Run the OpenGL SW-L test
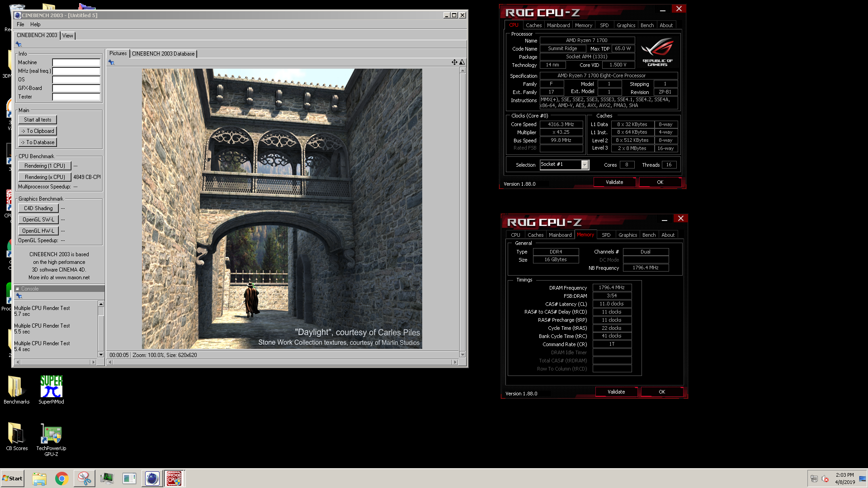Viewport: 868px width, 488px height. pyautogui.click(x=38, y=220)
